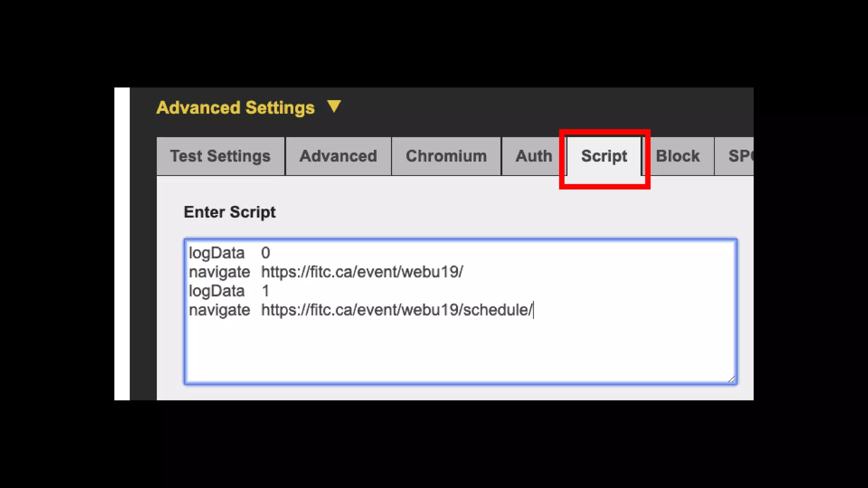This screenshot has width=868, height=488.
Task: Click the textarea resize handle corner
Action: pos(732,379)
